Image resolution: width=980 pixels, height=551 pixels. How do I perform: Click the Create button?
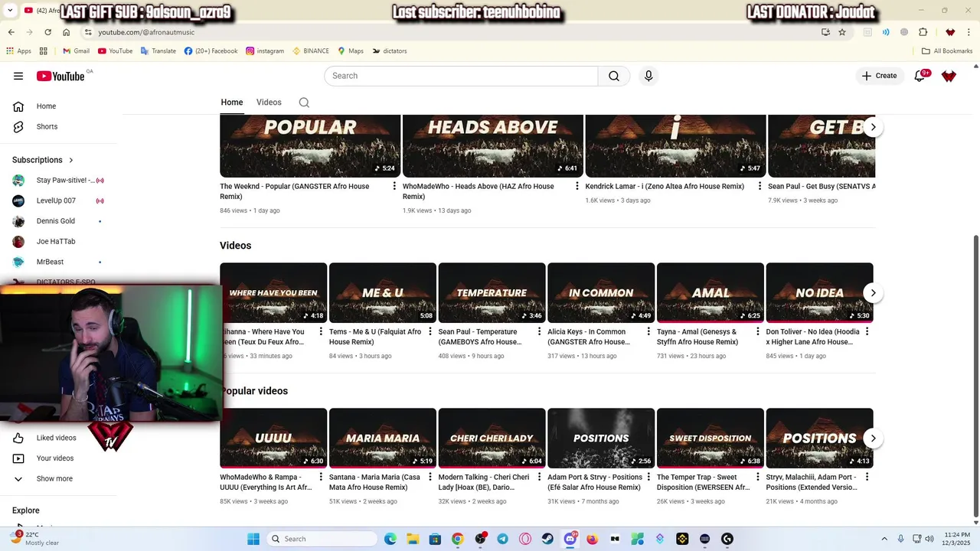(879, 76)
